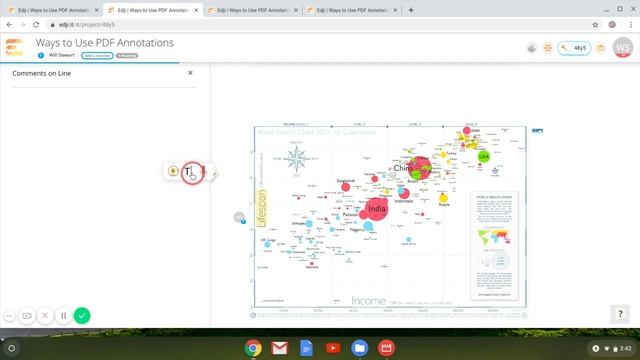Click the Add a teacher button
Screen dimensions: 640x360
[x=97, y=56]
